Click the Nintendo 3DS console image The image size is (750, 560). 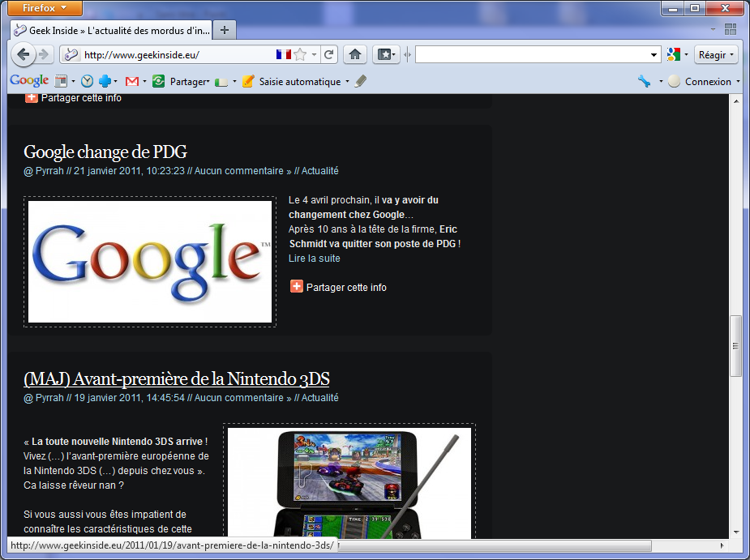[x=349, y=482]
